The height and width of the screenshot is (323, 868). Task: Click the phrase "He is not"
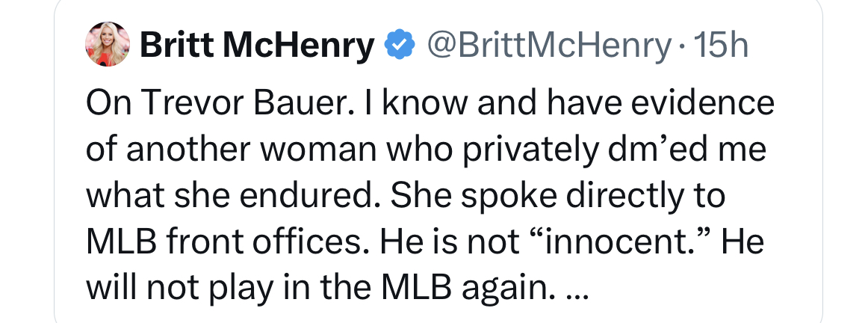click(468, 241)
